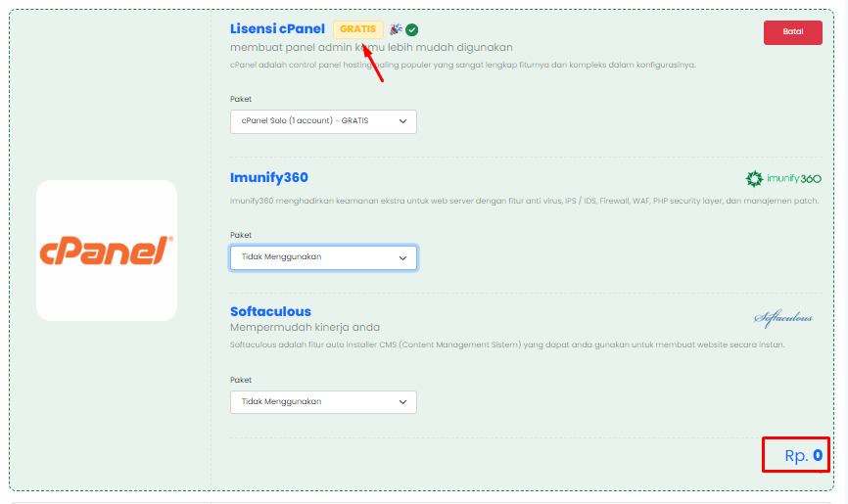Click the Lisensi cPanel heading
Screen dimensions: 848x504
coord(277,28)
